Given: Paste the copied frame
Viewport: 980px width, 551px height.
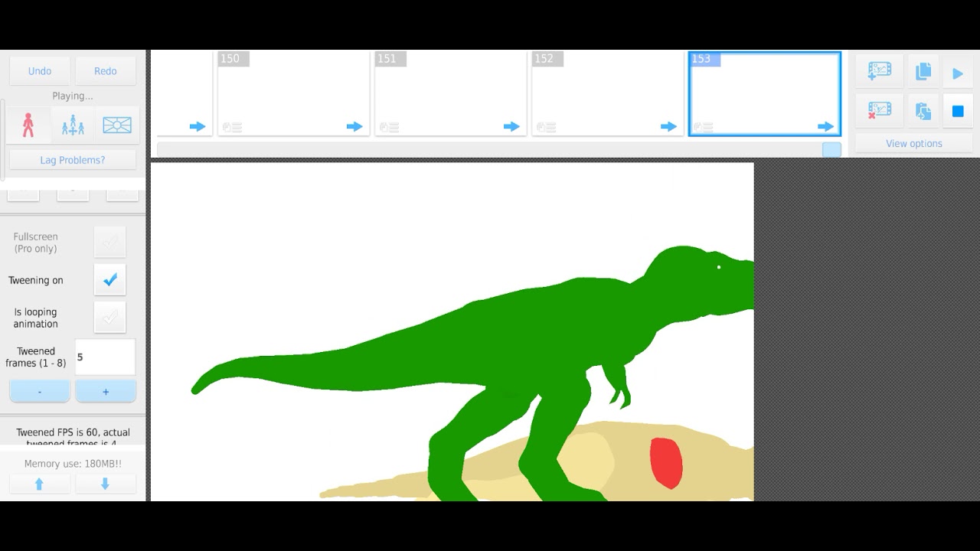Looking at the screenshot, I should click(923, 111).
